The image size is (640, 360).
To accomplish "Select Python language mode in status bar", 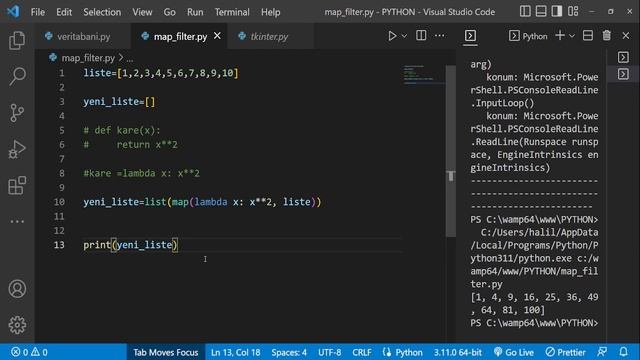I will (402, 352).
